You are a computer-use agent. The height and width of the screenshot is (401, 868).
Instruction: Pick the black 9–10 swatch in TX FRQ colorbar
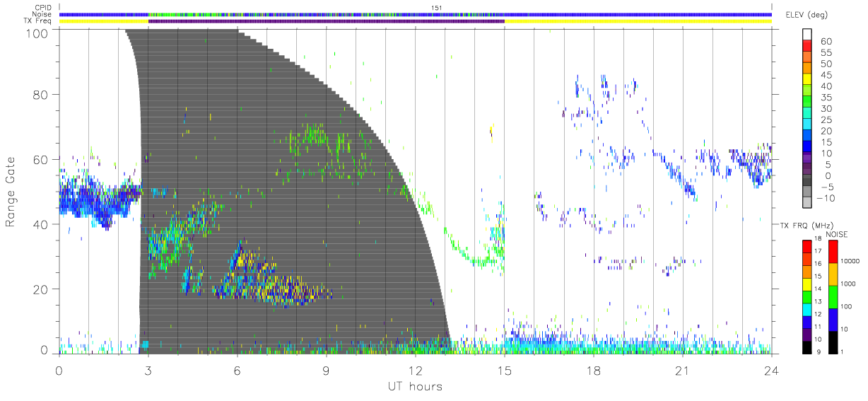pos(808,347)
